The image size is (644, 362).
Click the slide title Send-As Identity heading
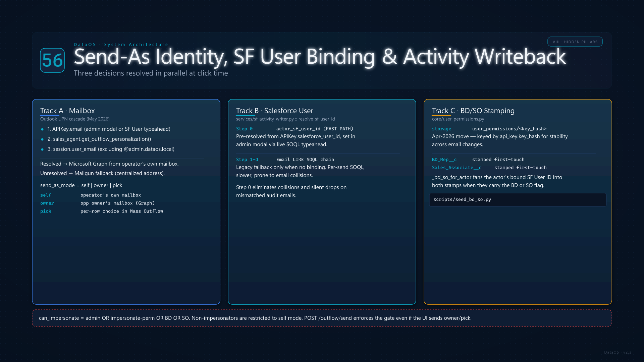[320, 56]
